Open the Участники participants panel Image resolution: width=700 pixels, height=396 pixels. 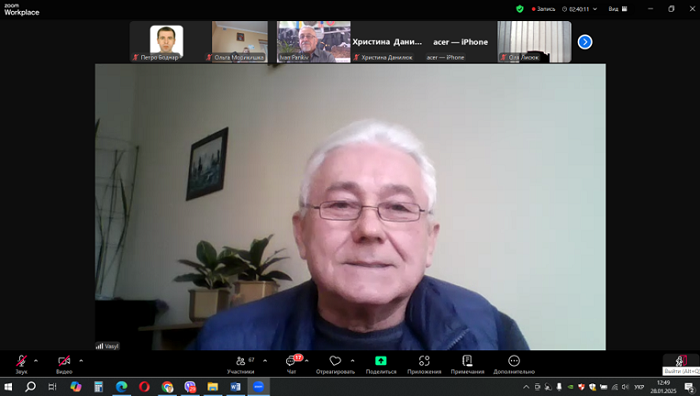pyautogui.click(x=241, y=364)
